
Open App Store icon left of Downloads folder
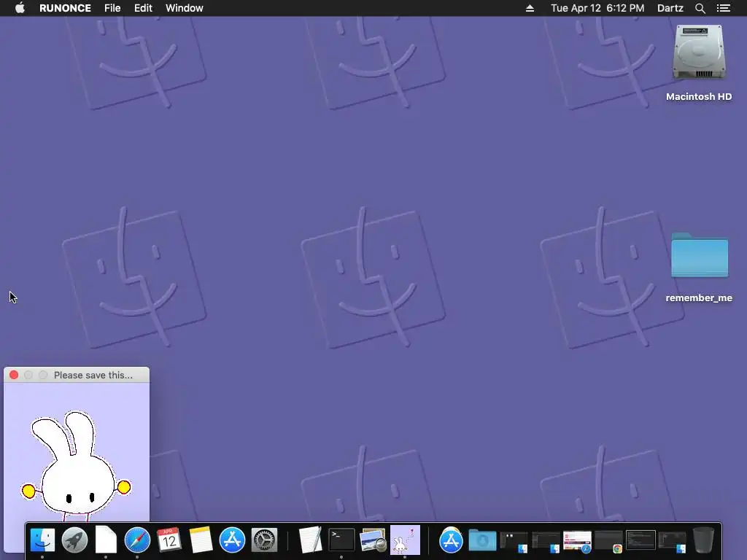click(451, 540)
